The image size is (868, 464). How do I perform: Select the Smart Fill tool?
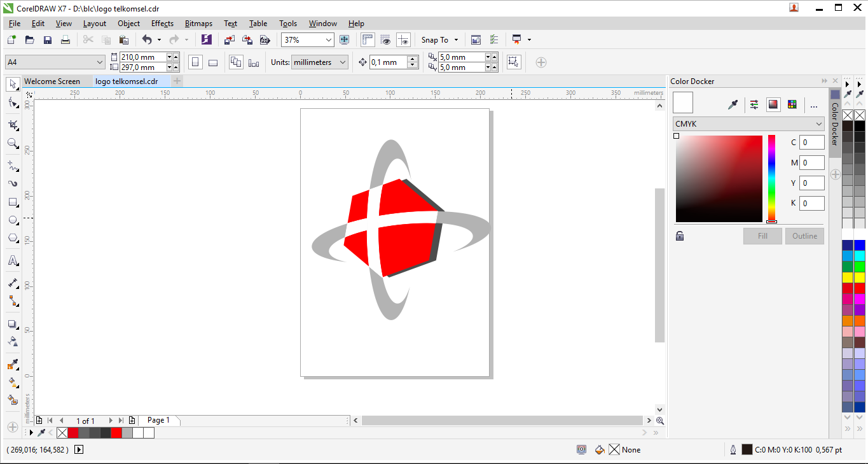tap(13, 400)
